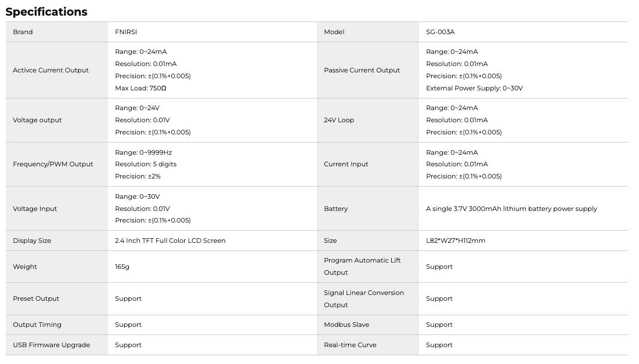Click the Range 0~9999Hz value
Screen dimensions: 639x364
coord(143,152)
